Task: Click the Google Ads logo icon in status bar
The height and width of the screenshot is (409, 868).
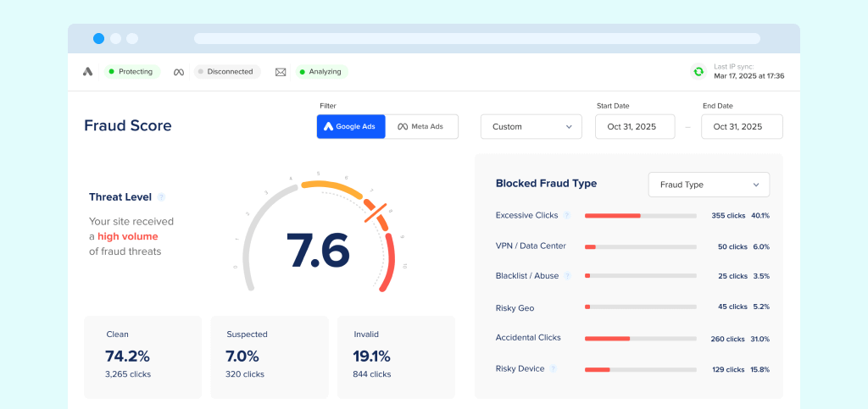Action: [87, 72]
